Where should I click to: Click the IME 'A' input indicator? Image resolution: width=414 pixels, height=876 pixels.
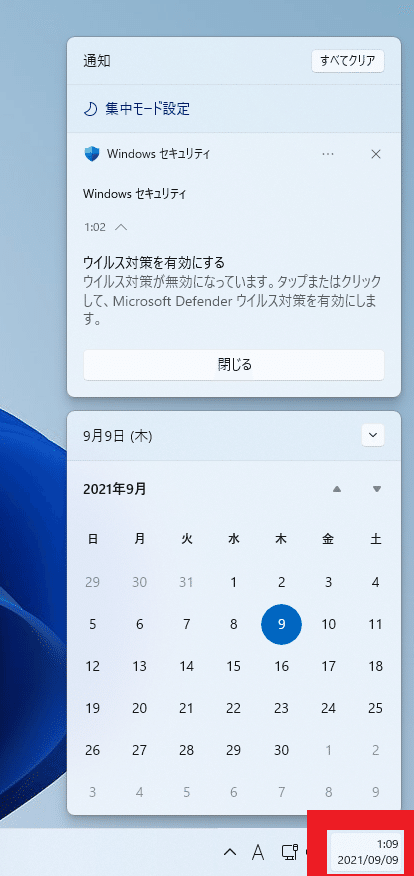pos(258,853)
